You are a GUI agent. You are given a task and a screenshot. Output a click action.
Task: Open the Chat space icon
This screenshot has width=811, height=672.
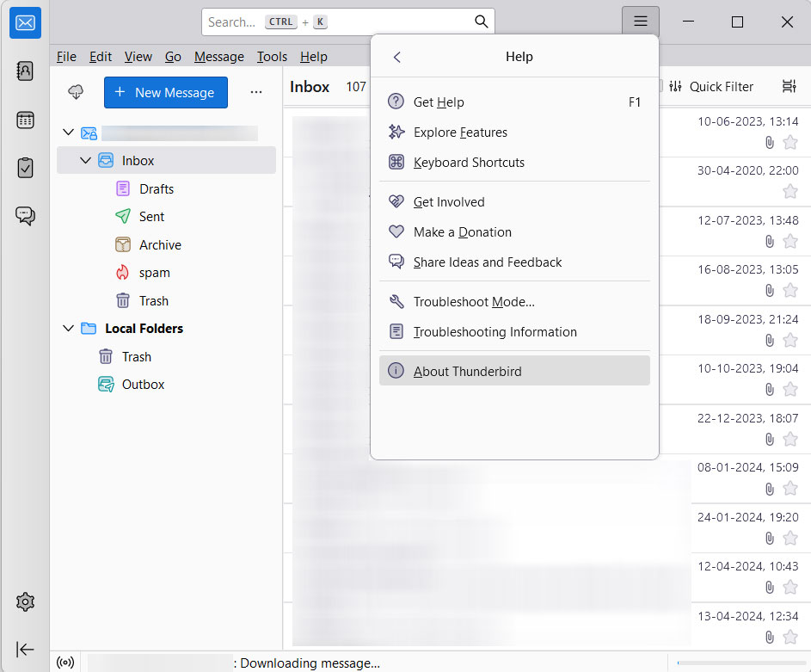pos(25,215)
